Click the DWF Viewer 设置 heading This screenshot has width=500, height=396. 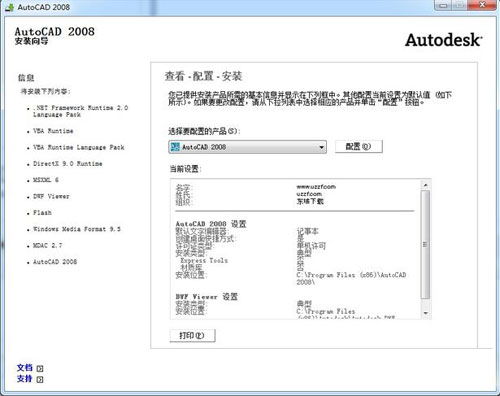tap(206, 296)
